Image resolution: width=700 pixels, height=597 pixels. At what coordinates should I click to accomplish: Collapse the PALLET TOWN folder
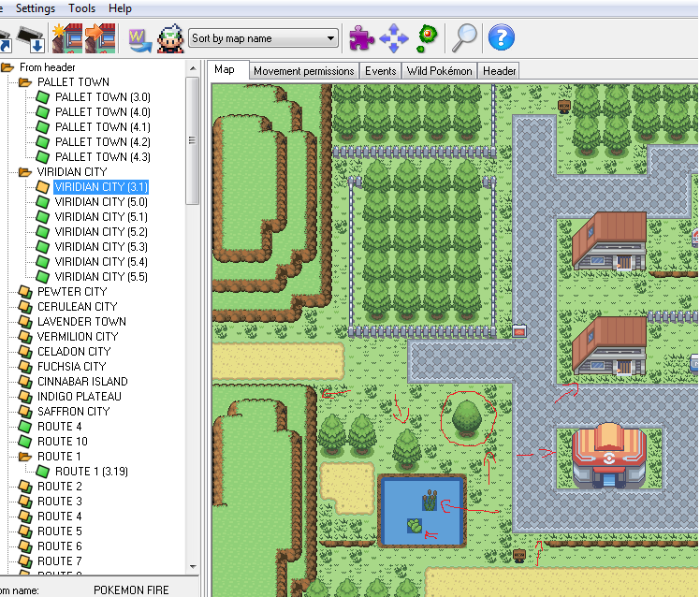[x=25, y=82]
